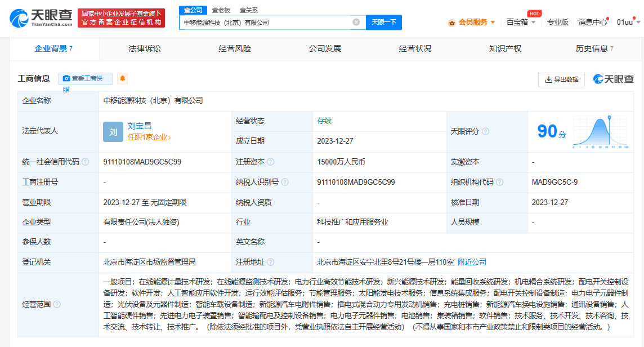Switch to 历史信息 tab
The height and width of the screenshot is (347, 644).
coord(594,48)
